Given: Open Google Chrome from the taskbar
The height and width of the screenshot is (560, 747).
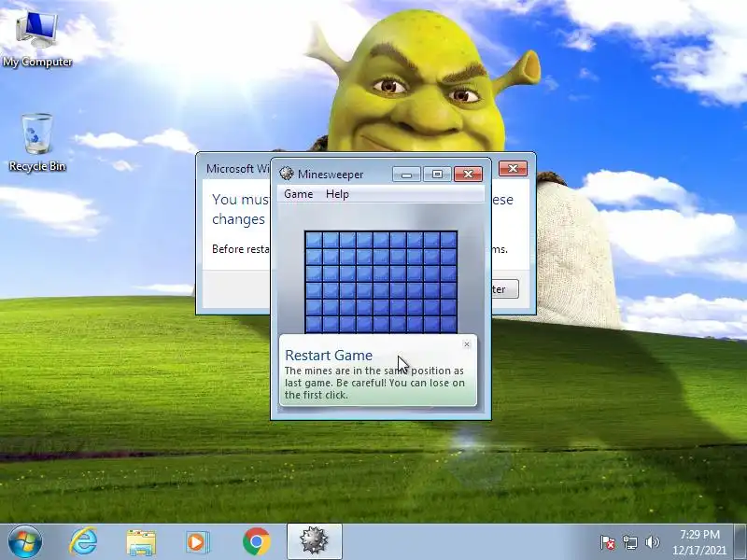Looking at the screenshot, I should (256, 542).
